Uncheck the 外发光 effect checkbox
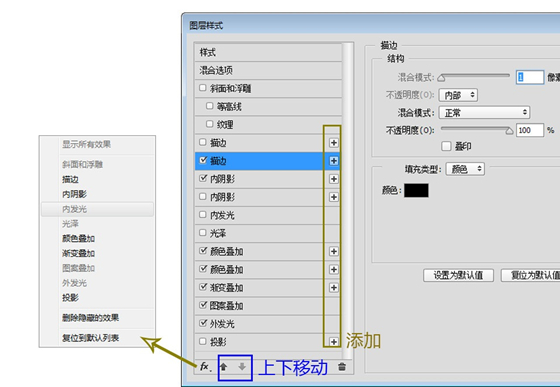 click(x=203, y=323)
